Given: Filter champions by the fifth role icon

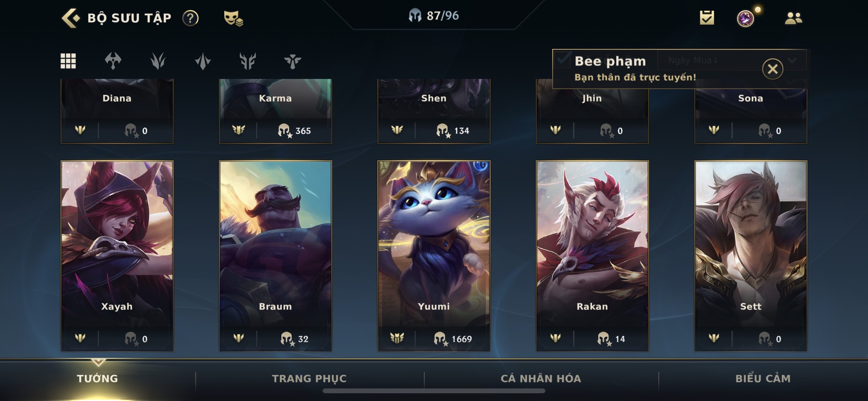Looking at the screenshot, I should tap(293, 61).
